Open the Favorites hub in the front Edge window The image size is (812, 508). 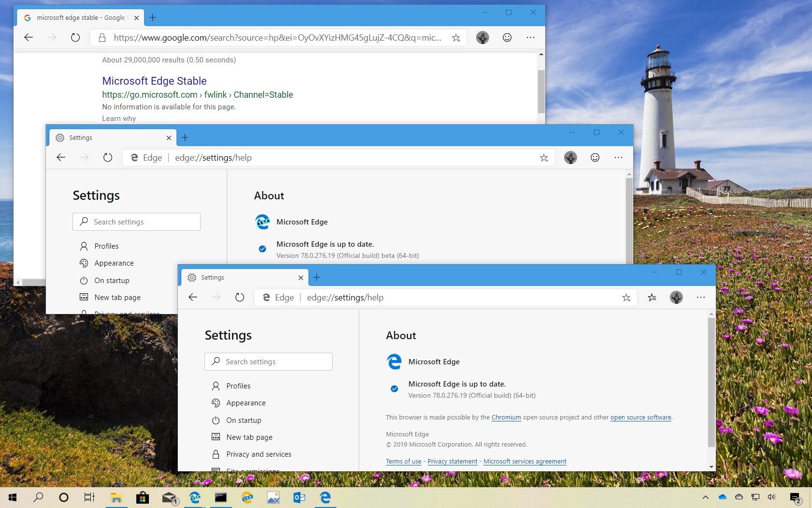tap(652, 298)
